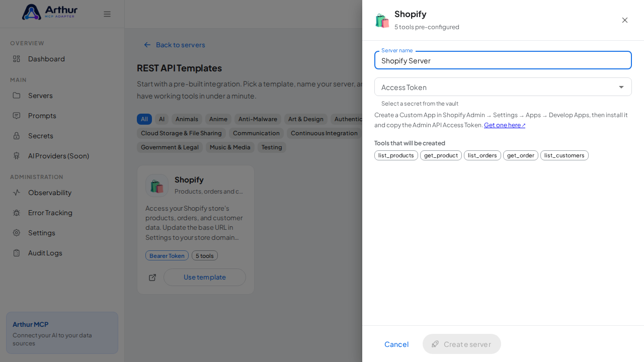This screenshot has height=362, width=644.
Task: Click the Server name input field
Action: (x=503, y=60)
